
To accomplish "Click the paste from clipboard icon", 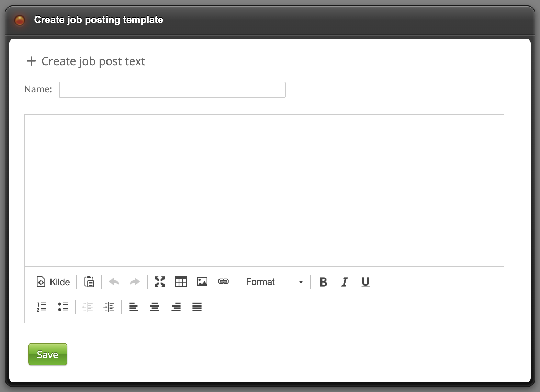I will point(89,282).
